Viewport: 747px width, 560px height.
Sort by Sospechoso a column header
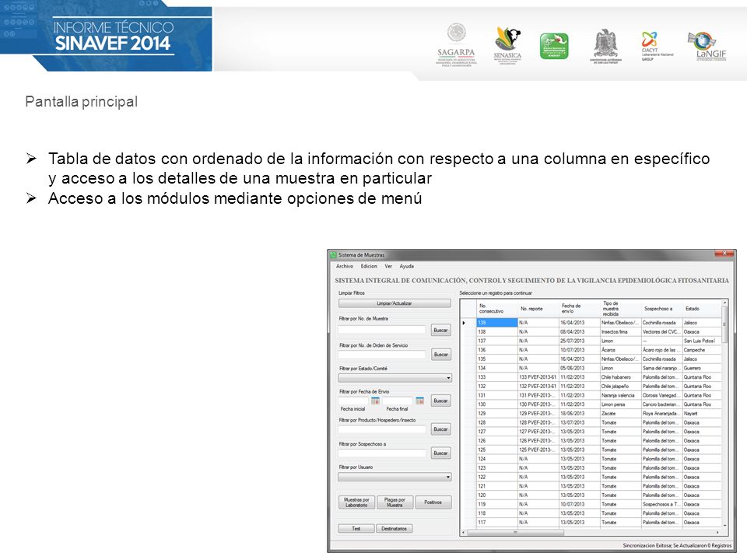[x=661, y=309]
